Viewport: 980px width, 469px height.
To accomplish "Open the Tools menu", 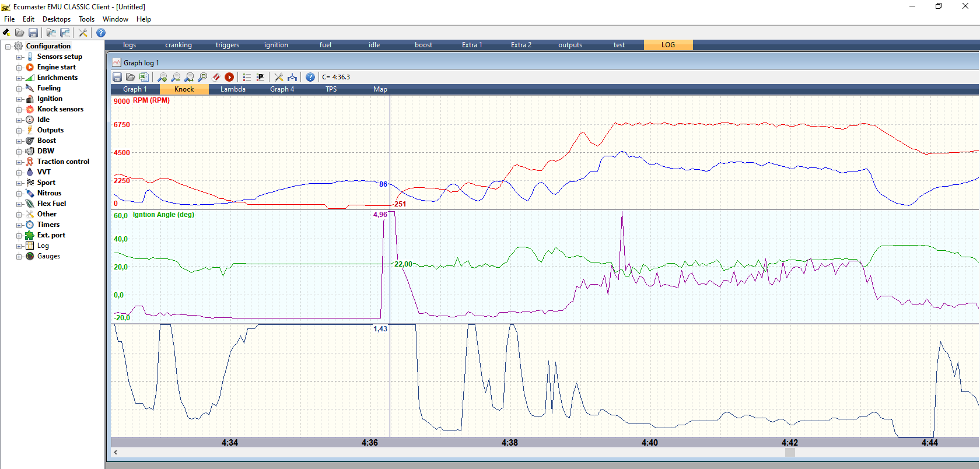I will click(x=86, y=19).
